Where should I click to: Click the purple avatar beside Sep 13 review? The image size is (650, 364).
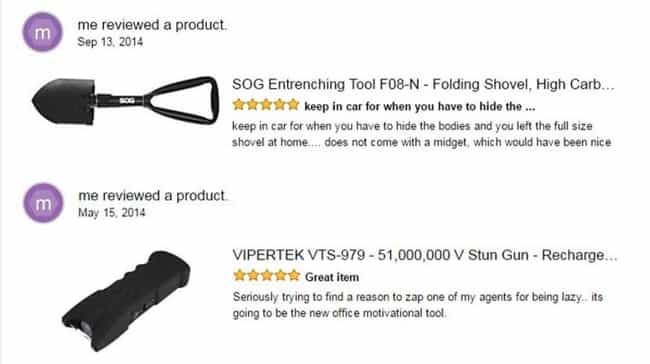(42, 32)
